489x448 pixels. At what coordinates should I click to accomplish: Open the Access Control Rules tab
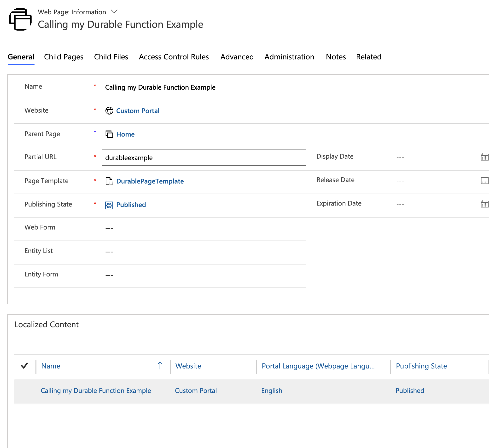click(174, 57)
